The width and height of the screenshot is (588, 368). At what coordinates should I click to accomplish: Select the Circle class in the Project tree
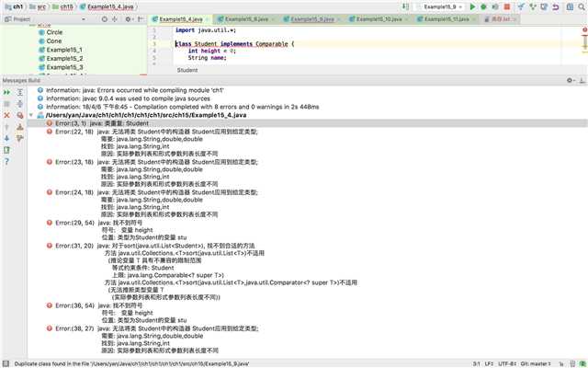coord(54,32)
